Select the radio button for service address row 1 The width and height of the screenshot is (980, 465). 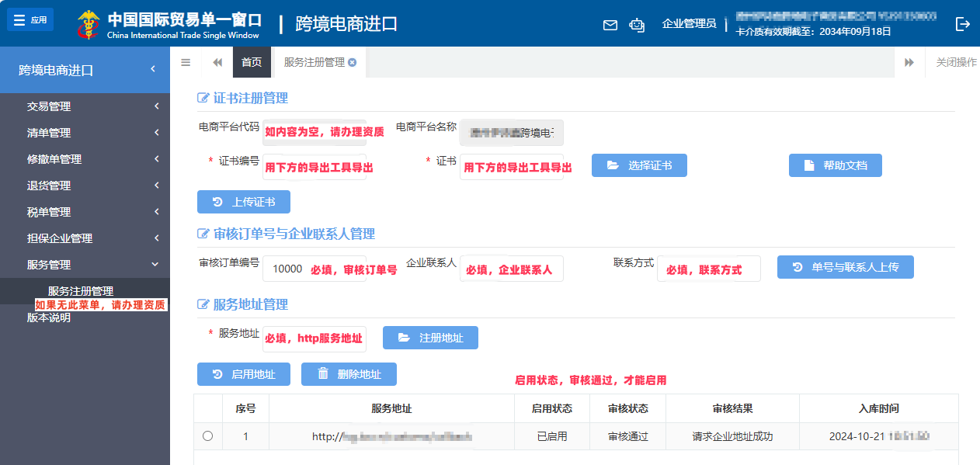click(207, 436)
